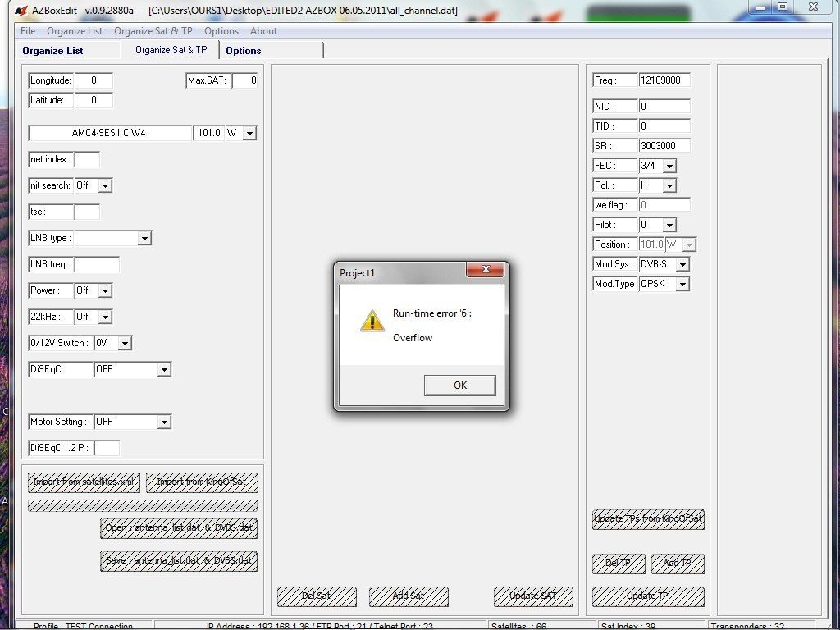Screen dimensions: 840x630
Task: Open the DiSEqC dropdown
Action: click(x=164, y=369)
